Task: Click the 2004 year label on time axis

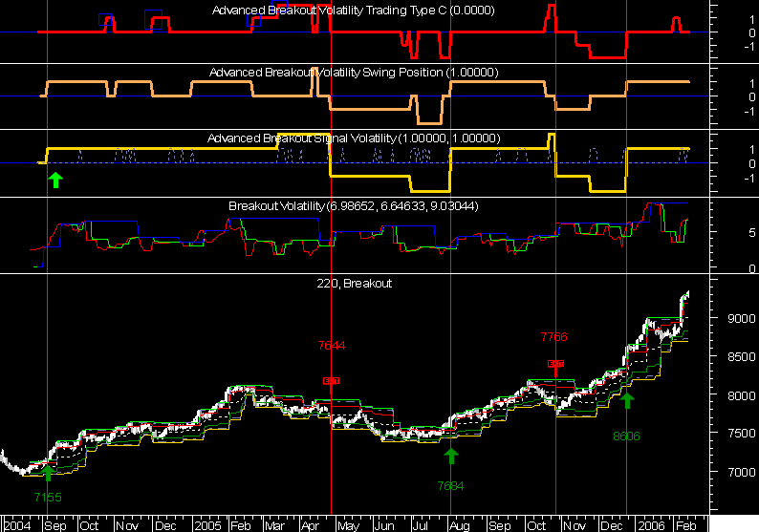Action: coord(17,525)
